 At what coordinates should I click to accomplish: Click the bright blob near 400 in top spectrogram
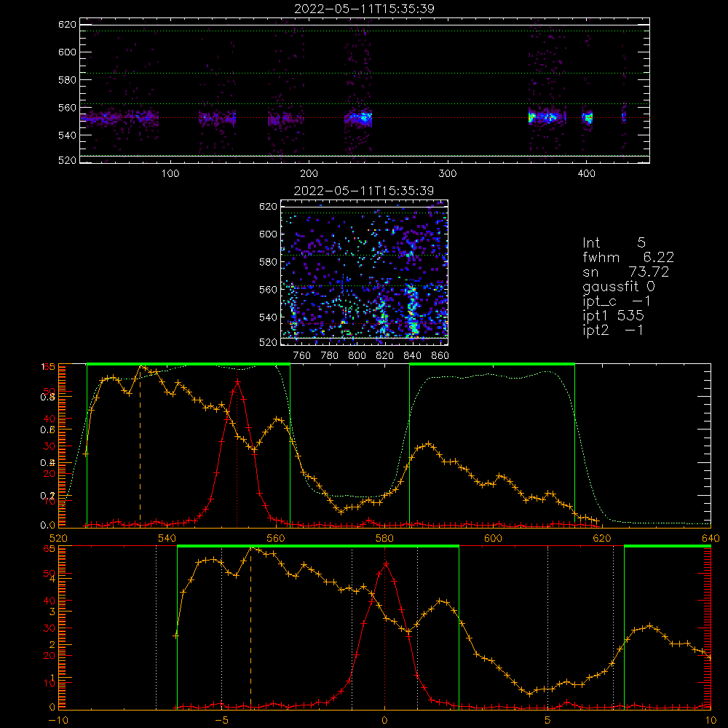587,117
